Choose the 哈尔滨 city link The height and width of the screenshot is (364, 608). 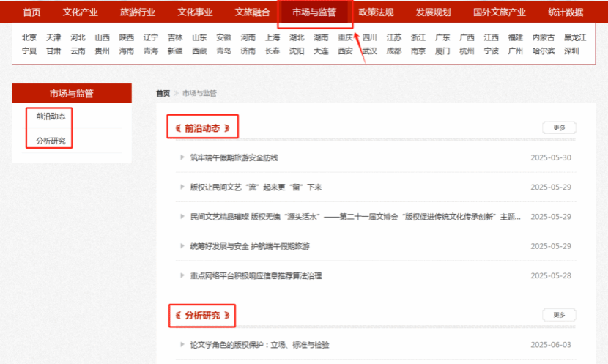544,51
